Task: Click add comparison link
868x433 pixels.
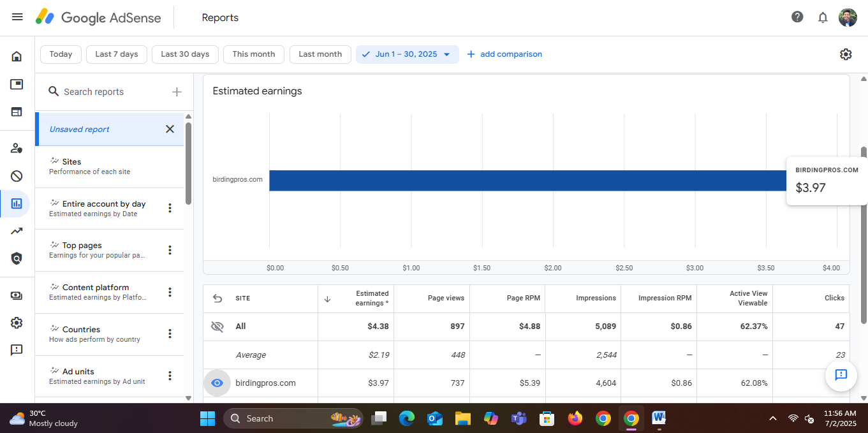Action: [x=504, y=54]
